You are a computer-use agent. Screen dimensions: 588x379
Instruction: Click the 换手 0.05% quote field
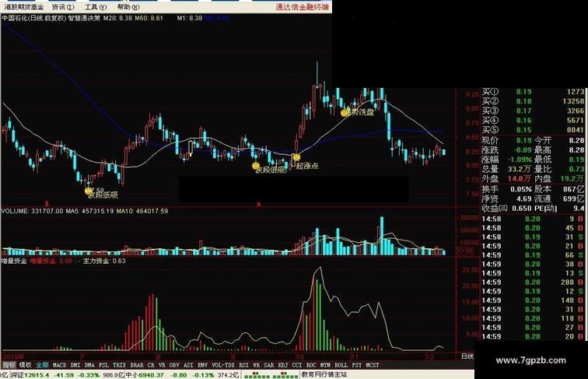pos(506,189)
